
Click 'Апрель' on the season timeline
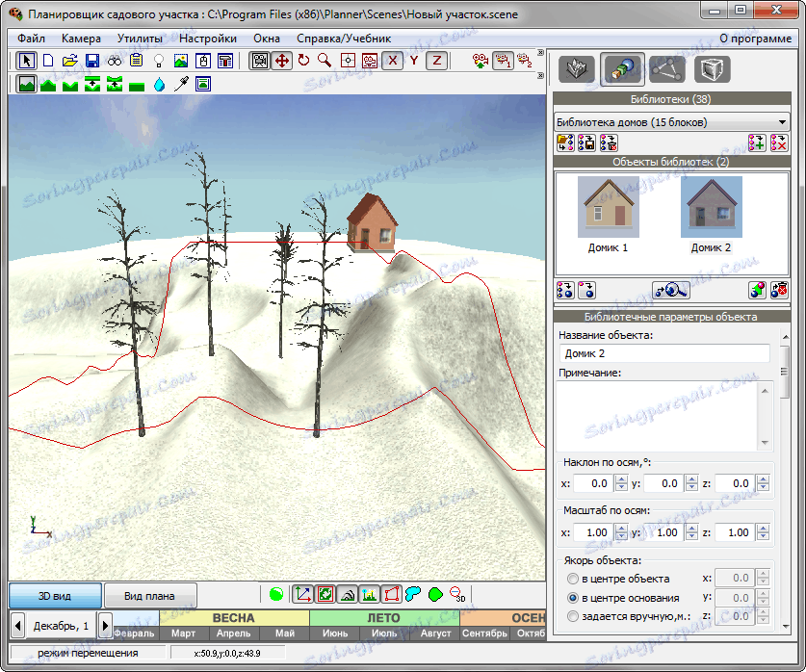[x=234, y=633]
